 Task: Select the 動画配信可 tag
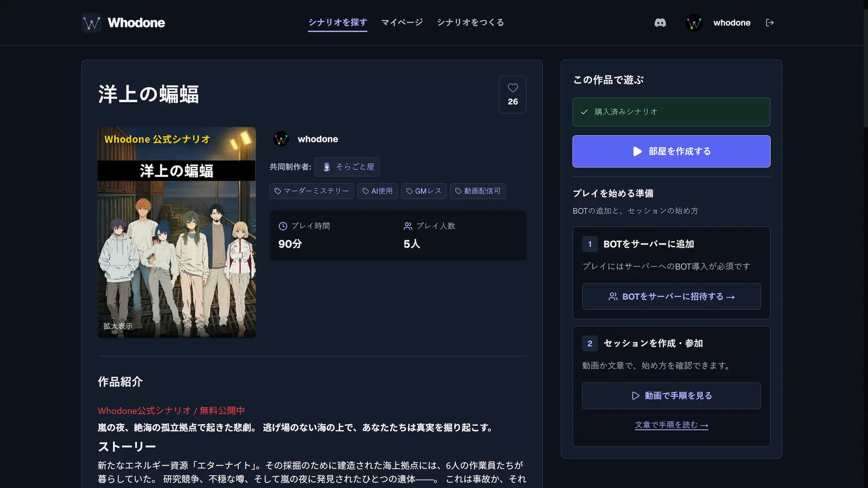pos(478,191)
